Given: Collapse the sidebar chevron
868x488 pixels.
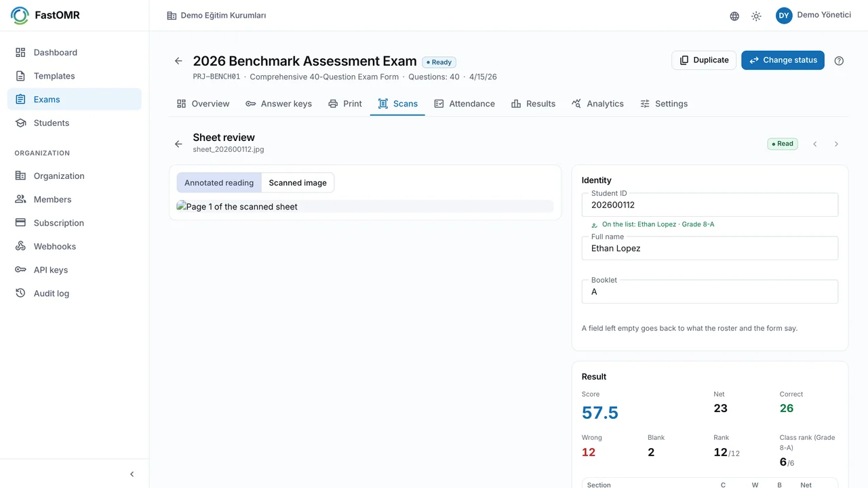Looking at the screenshot, I should coord(132,474).
